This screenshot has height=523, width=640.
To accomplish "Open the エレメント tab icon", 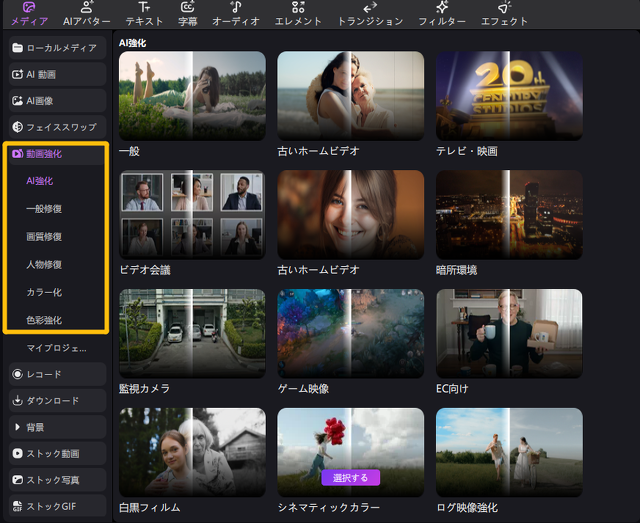I will 298,7.
